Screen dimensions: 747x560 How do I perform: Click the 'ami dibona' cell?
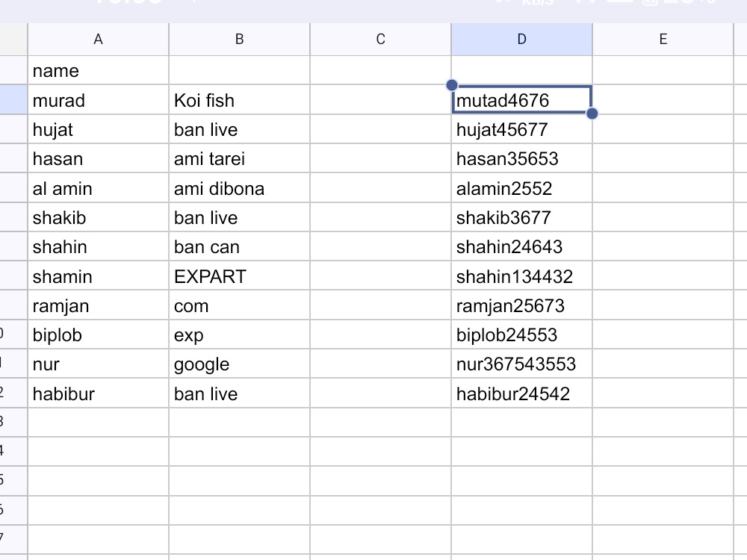tap(239, 188)
